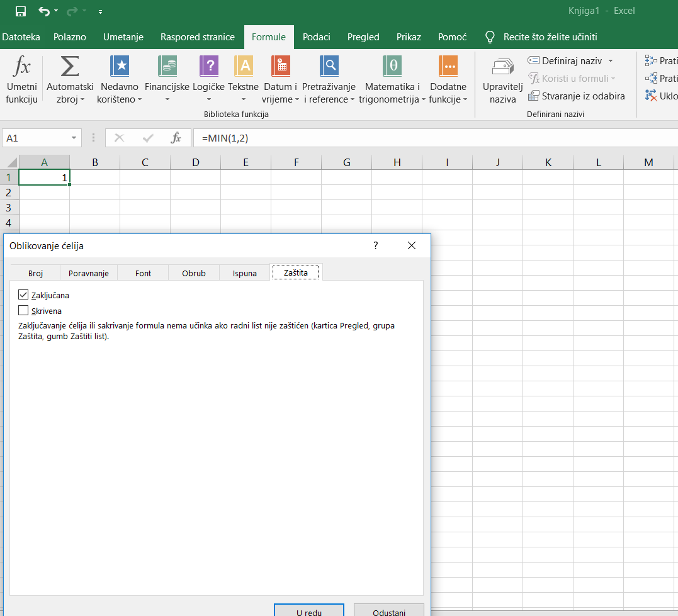Expand Matematika i trigonometrija dropdown arrow
678x616 pixels.
(x=424, y=99)
